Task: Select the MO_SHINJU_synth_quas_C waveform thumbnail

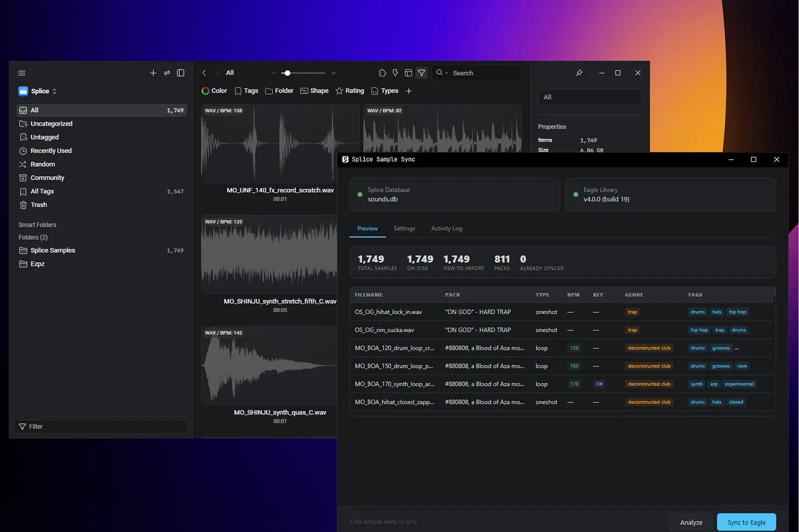Action: [x=269, y=365]
